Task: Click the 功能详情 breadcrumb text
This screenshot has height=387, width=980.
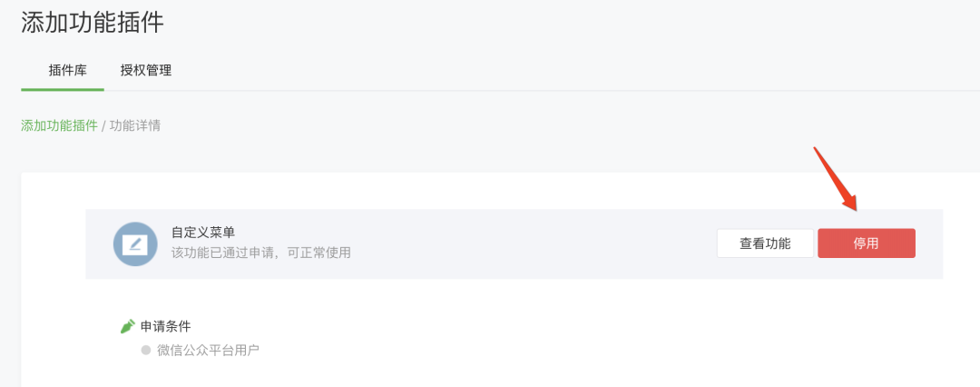Action: click(x=135, y=125)
